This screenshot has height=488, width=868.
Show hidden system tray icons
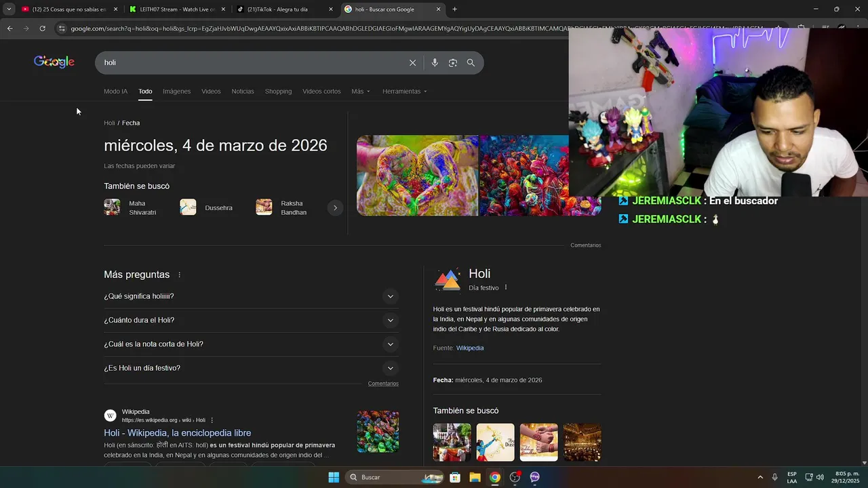point(760,477)
